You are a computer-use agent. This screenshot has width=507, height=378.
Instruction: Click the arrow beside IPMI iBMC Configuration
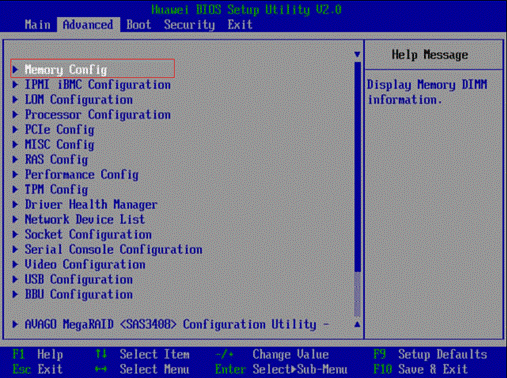click(x=15, y=84)
